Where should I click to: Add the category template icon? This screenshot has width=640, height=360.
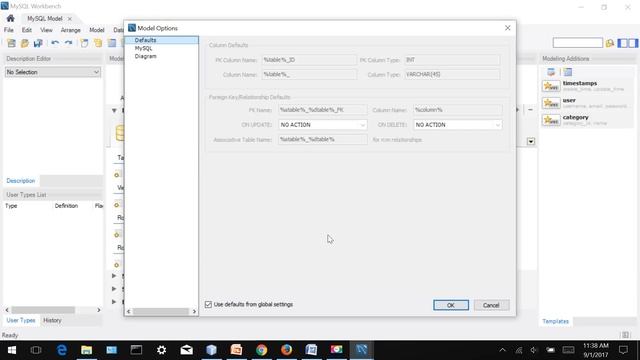(551, 120)
